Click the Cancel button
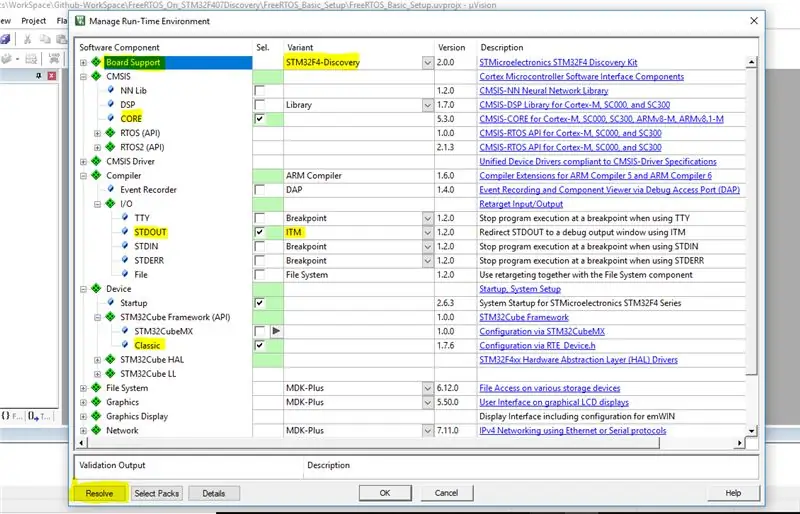Screen dimensions: 800x514 (x=446, y=493)
